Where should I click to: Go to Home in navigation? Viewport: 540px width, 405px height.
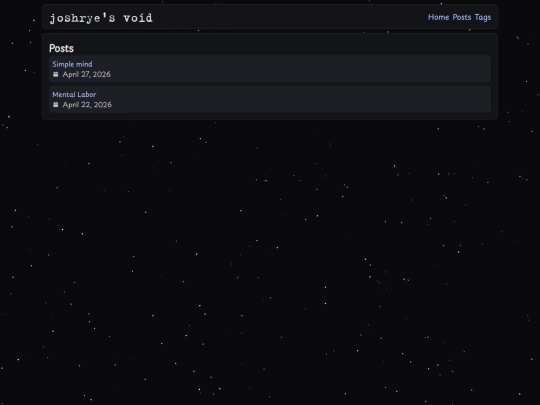coord(438,17)
